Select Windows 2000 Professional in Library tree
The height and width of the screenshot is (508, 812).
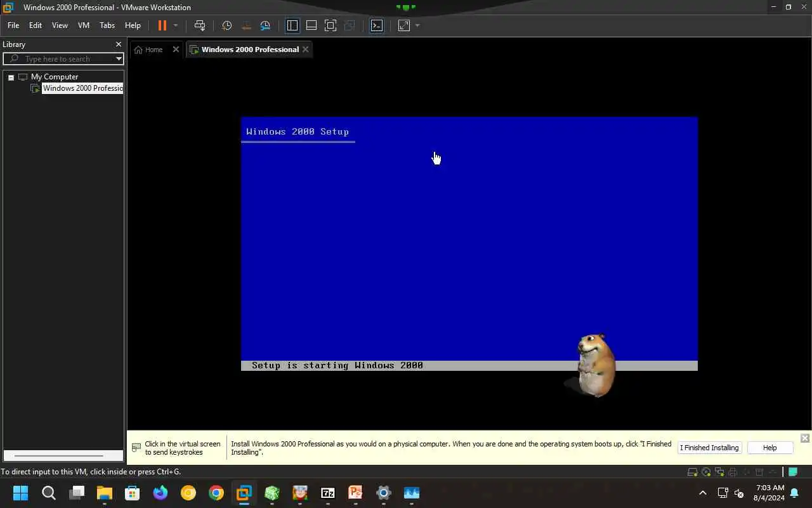pyautogui.click(x=82, y=88)
